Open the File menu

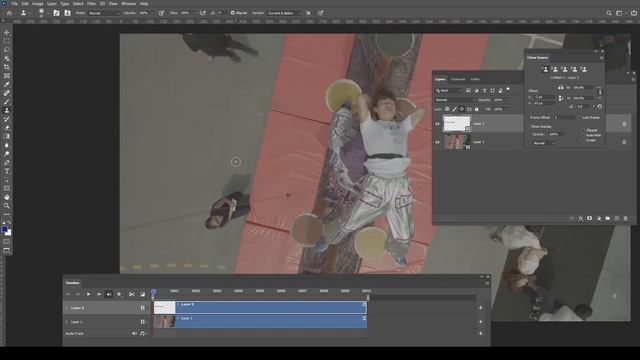pyautogui.click(x=14, y=4)
